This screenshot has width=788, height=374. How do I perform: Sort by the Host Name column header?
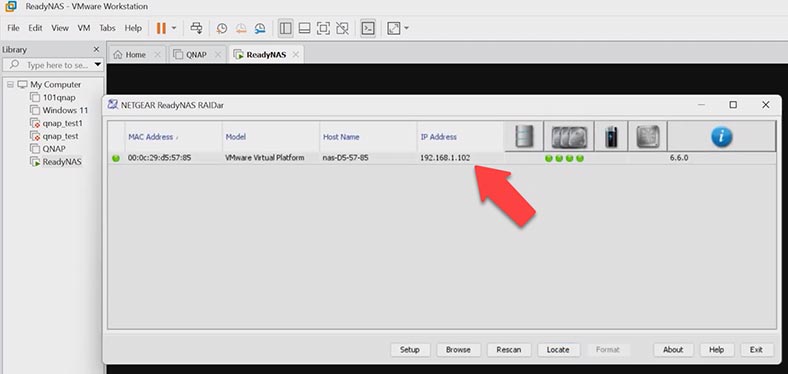[x=368, y=137]
